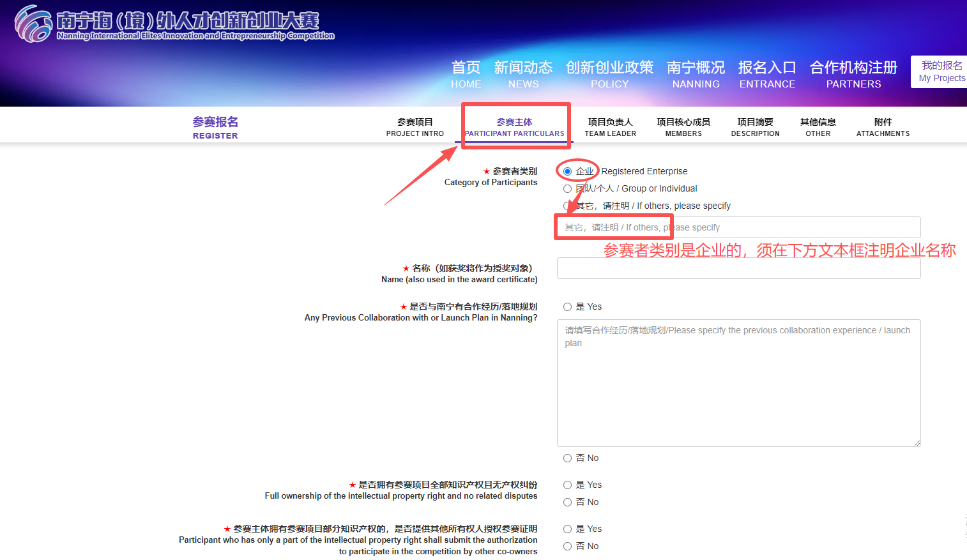Viewport: 967px width, 560px height.
Task: Select 是 Yes for previous Nanning collaboration
Action: click(x=567, y=306)
